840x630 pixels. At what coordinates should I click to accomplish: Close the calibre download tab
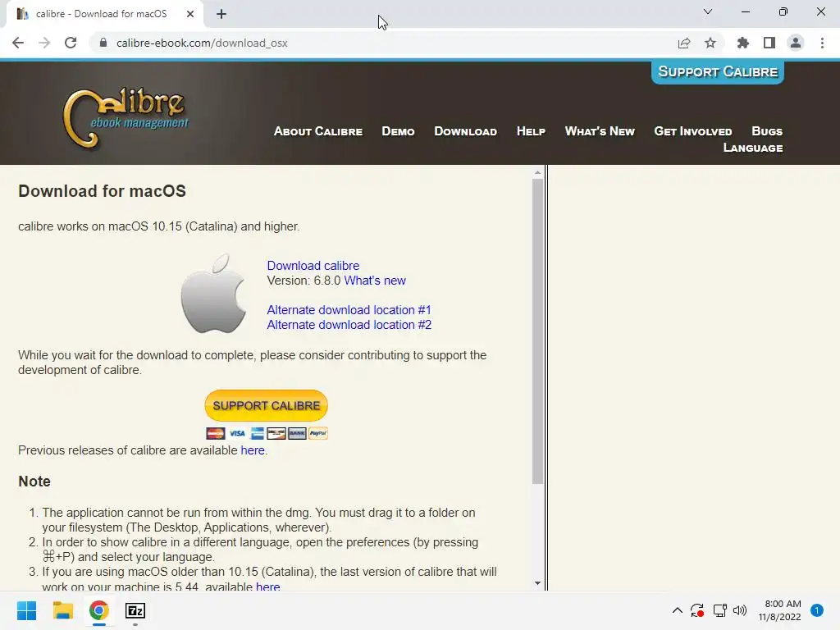tap(190, 14)
